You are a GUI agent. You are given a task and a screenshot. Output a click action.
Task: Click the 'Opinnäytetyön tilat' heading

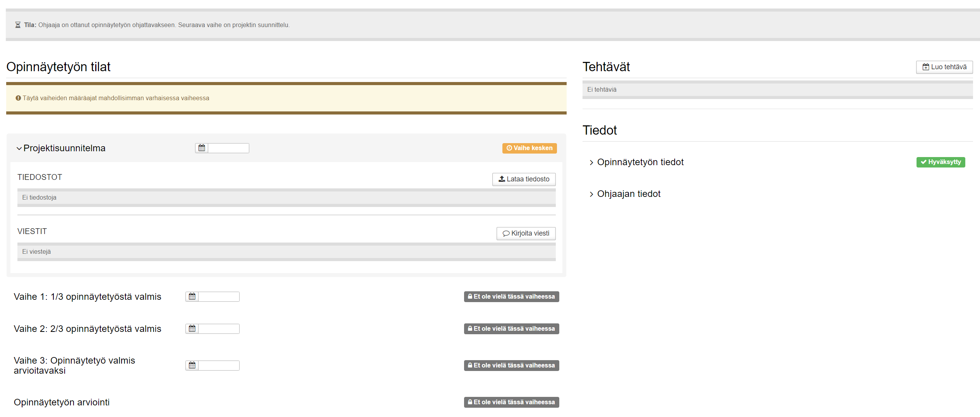(58, 67)
